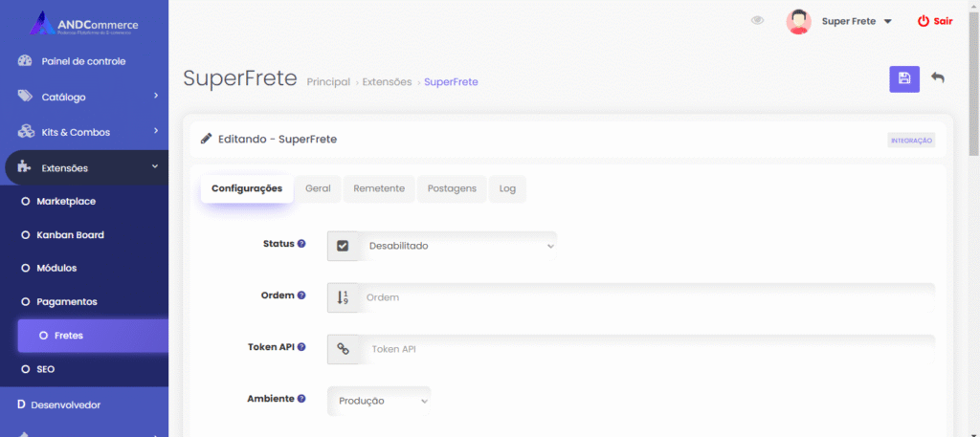Open the Log tab

(x=507, y=188)
